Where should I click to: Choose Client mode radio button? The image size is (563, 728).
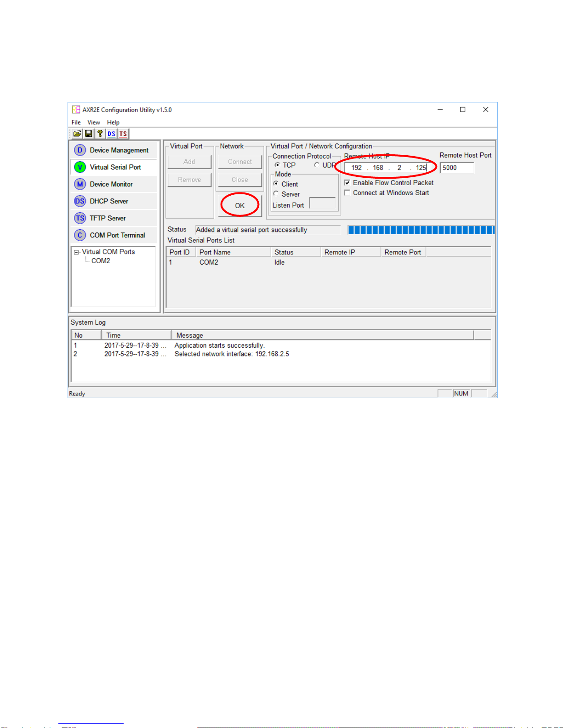(x=276, y=184)
